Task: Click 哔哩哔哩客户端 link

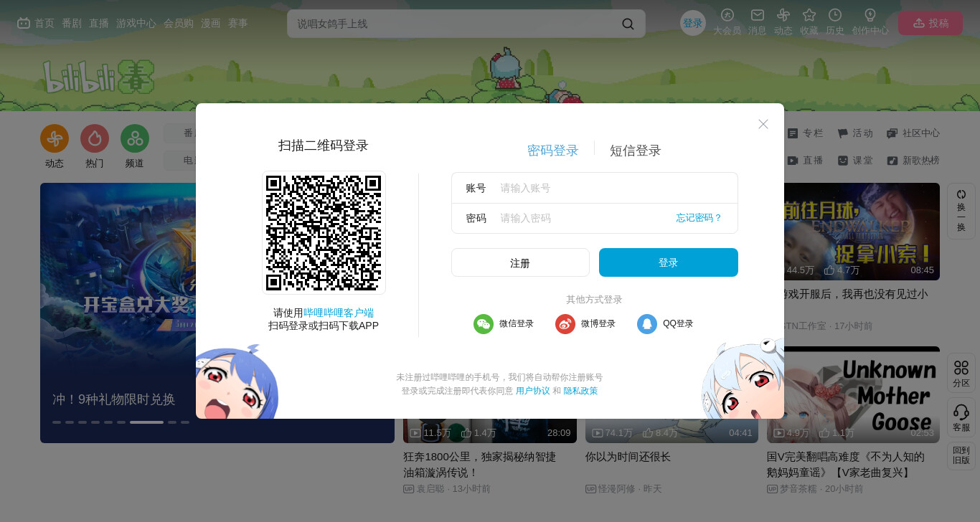Action: tap(339, 313)
